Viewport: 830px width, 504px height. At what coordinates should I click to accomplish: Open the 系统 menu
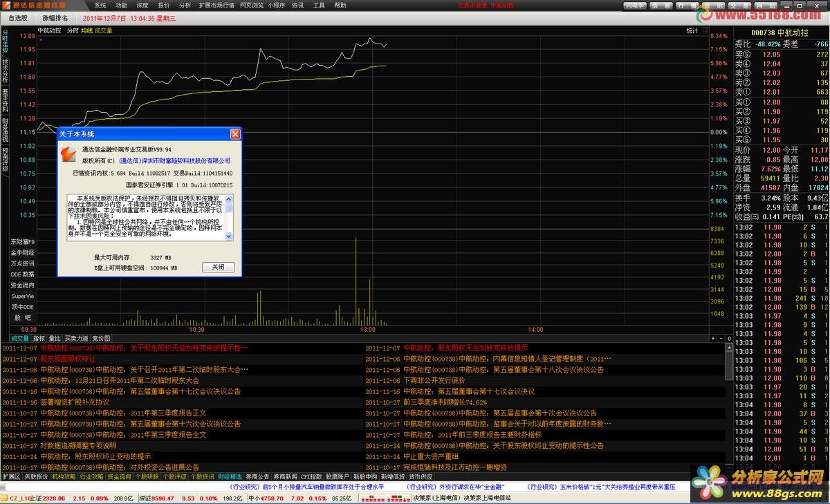[101, 5]
